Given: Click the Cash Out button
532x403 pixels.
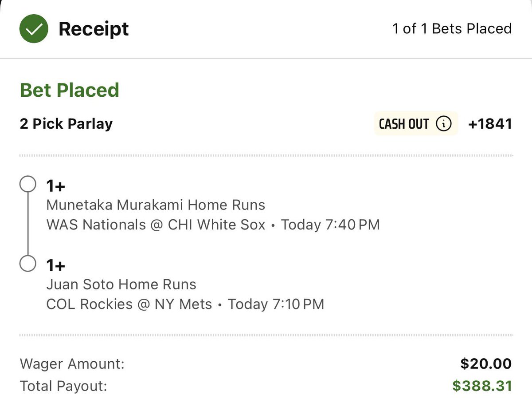Looking at the screenshot, I should point(416,124).
